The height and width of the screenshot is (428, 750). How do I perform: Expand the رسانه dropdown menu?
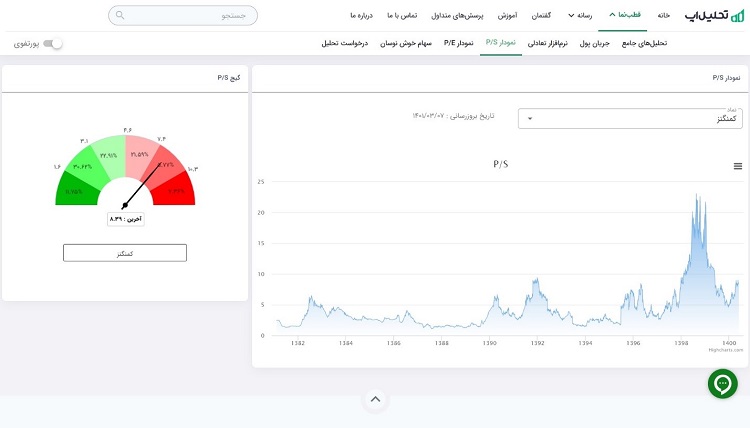(x=580, y=15)
